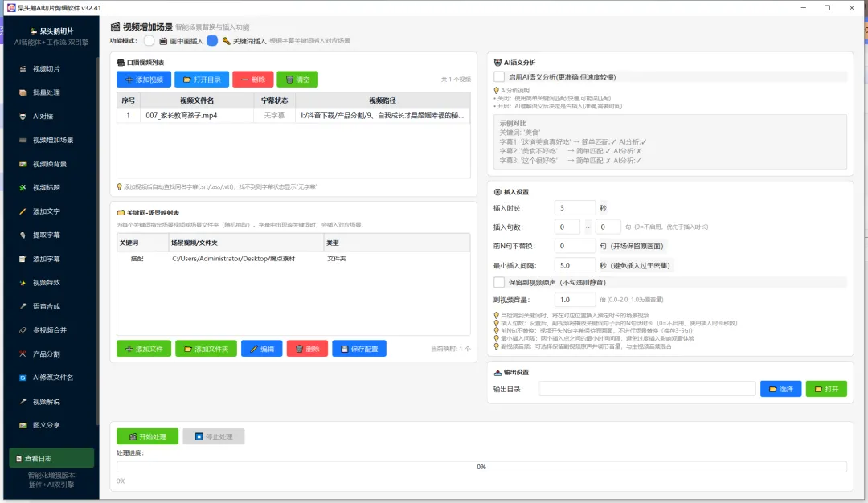Select the 画中画插入 mode radio button
868x503 pixels.
[x=149, y=41]
